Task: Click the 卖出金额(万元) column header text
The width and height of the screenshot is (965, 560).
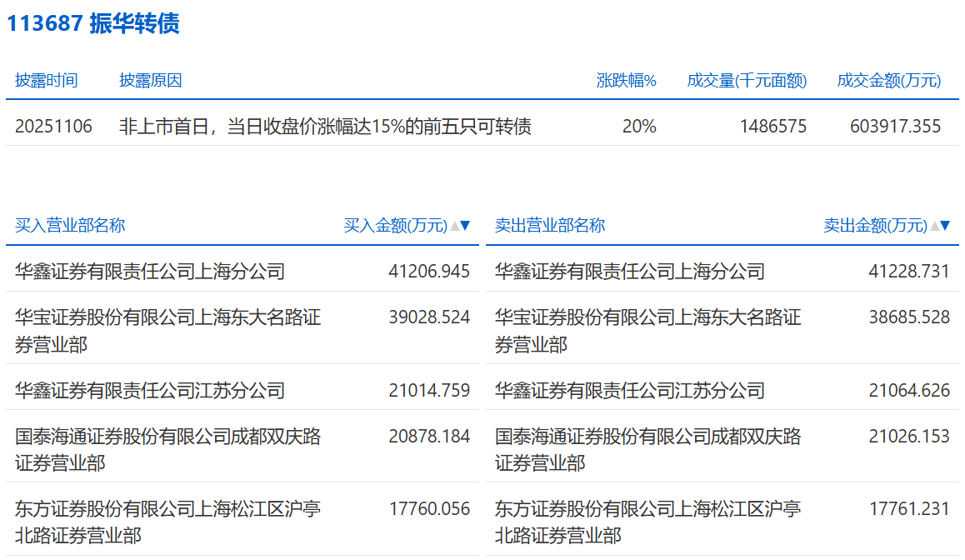Action: click(875, 226)
